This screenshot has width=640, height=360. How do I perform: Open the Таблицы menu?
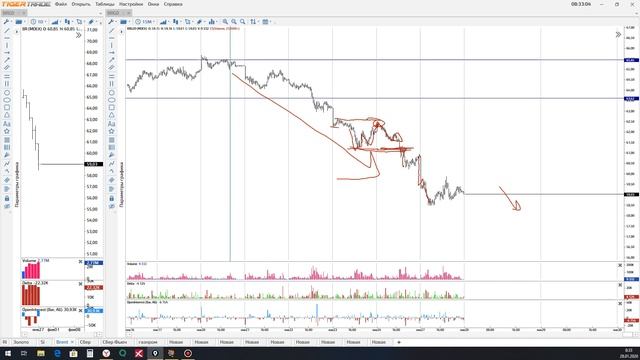pos(105,4)
